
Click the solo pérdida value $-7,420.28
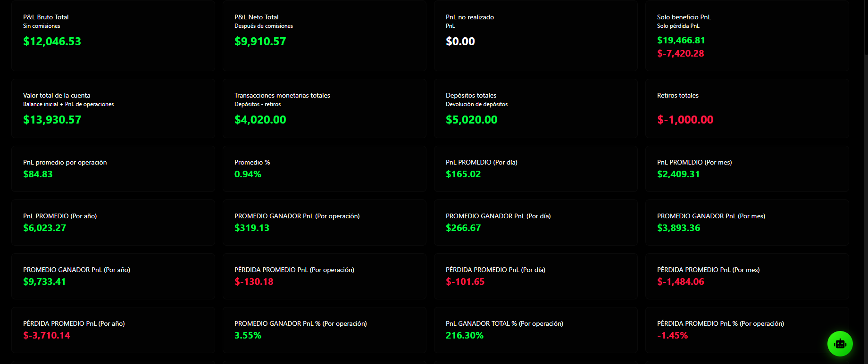coord(680,54)
